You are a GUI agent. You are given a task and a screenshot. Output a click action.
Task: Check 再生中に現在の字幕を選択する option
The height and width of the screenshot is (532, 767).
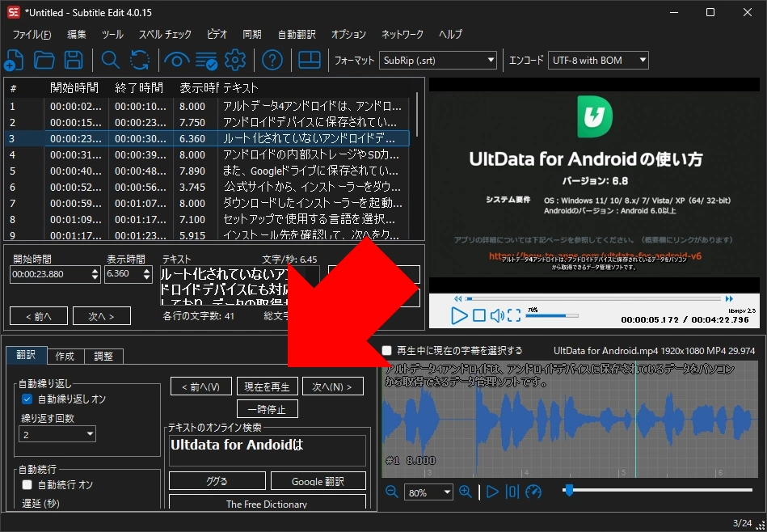click(x=387, y=350)
